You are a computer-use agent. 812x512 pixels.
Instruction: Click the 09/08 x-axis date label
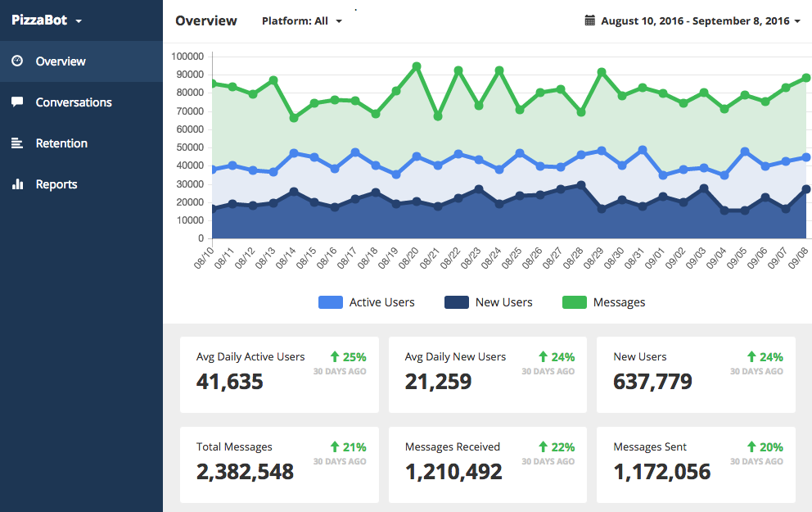click(798, 257)
